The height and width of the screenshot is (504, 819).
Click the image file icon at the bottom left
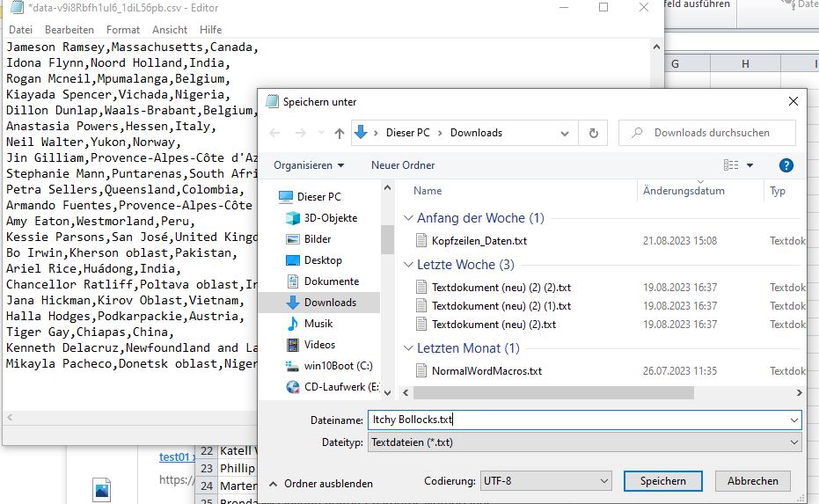click(x=102, y=489)
